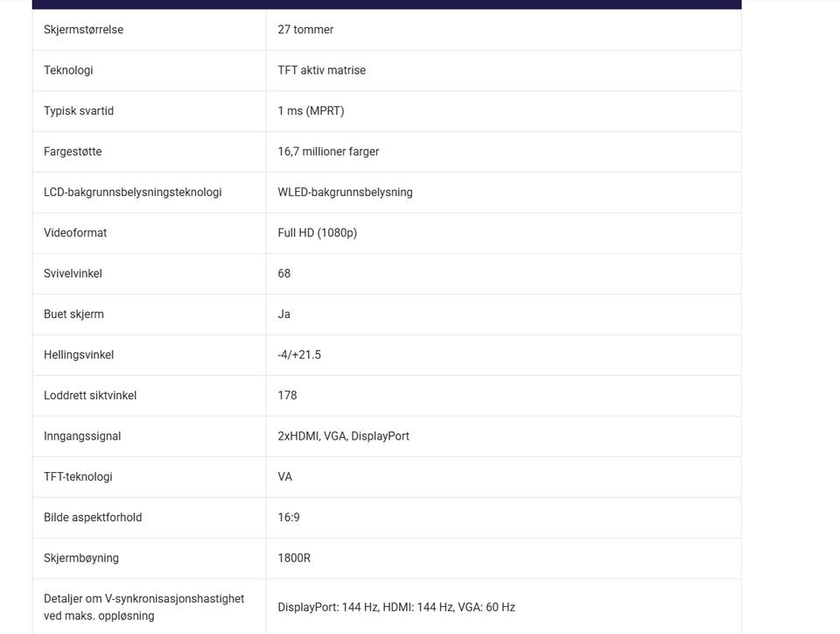
Task: Select the 27 tommer value
Action: click(x=305, y=30)
